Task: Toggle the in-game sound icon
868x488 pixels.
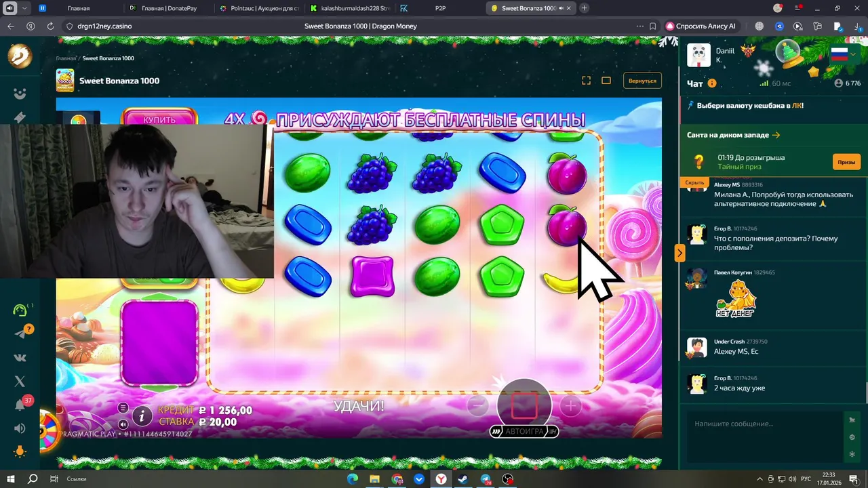Action: tap(123, 424)
